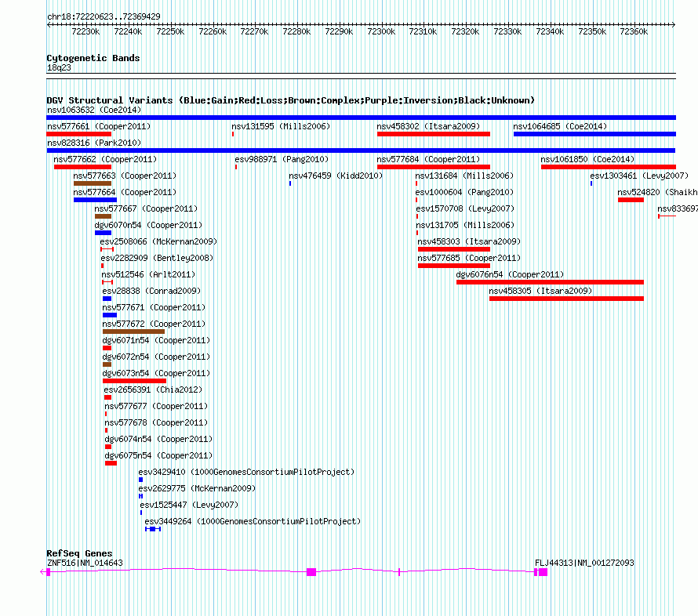
Task: Click nsv577678 (Cooper2011) label
Action: (x=156, y=422)
